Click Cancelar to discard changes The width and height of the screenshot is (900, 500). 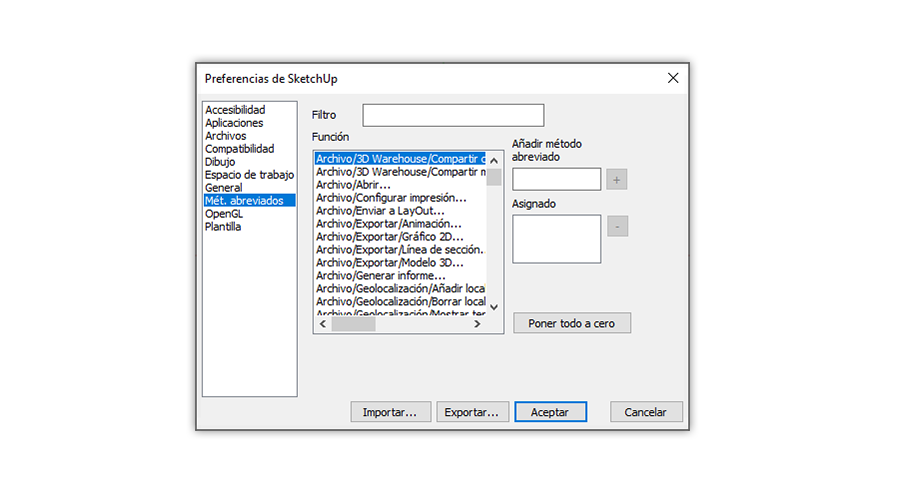click(x=646, y=412)
